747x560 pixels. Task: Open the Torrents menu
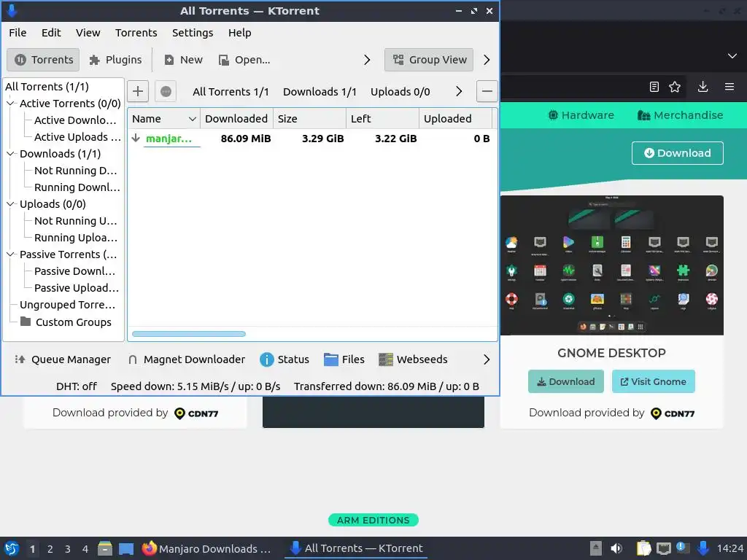click(x=136, y=32)
